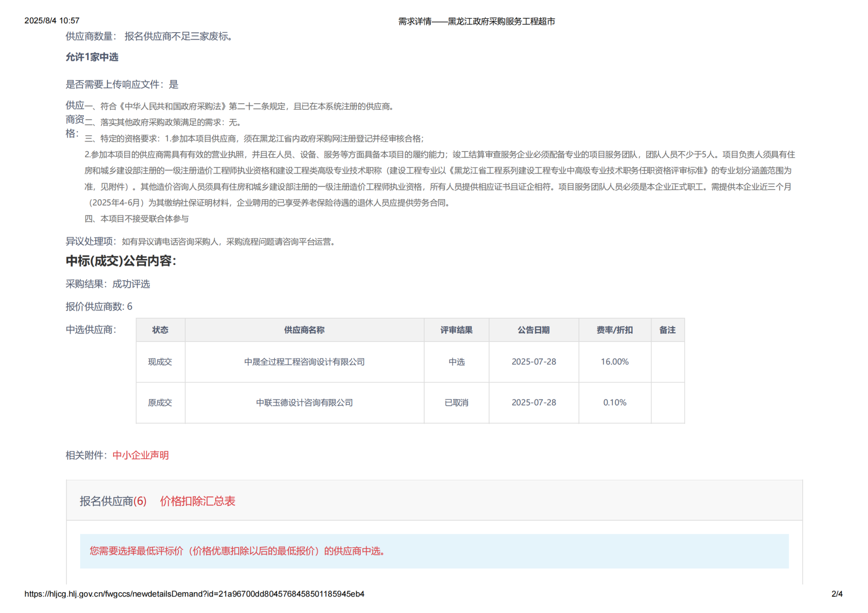
Task: Click the 中标(成交)公告内容 heading
Action: pyautogui.click(x=121, y=261)
